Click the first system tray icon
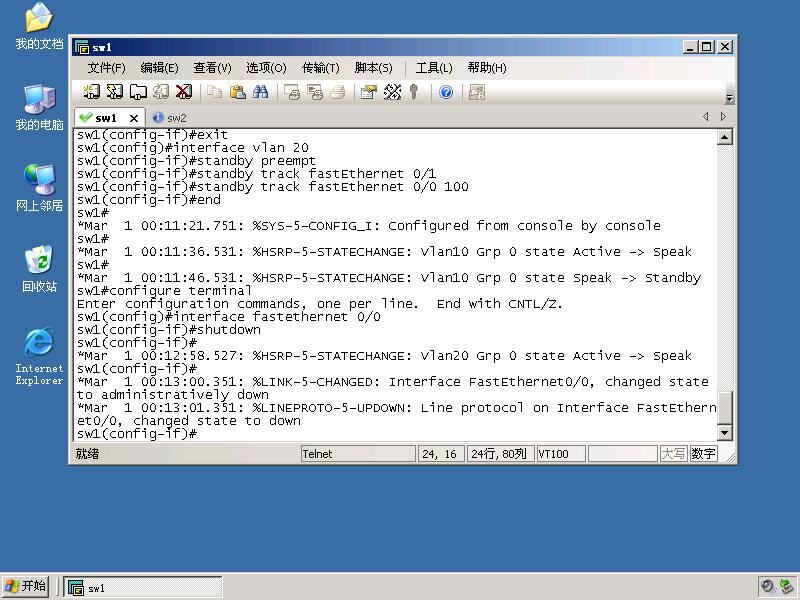Viewport: 800px width, 600px height. pyautogui.click(x=767, y=586)
